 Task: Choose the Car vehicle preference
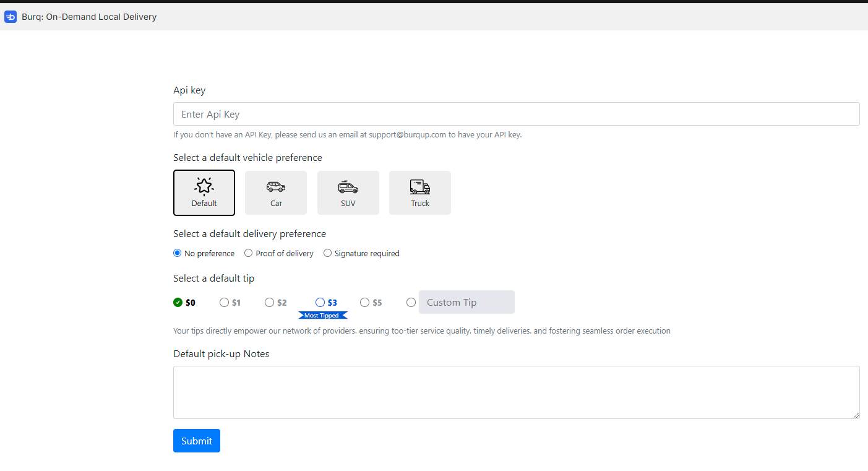point(276,192)
